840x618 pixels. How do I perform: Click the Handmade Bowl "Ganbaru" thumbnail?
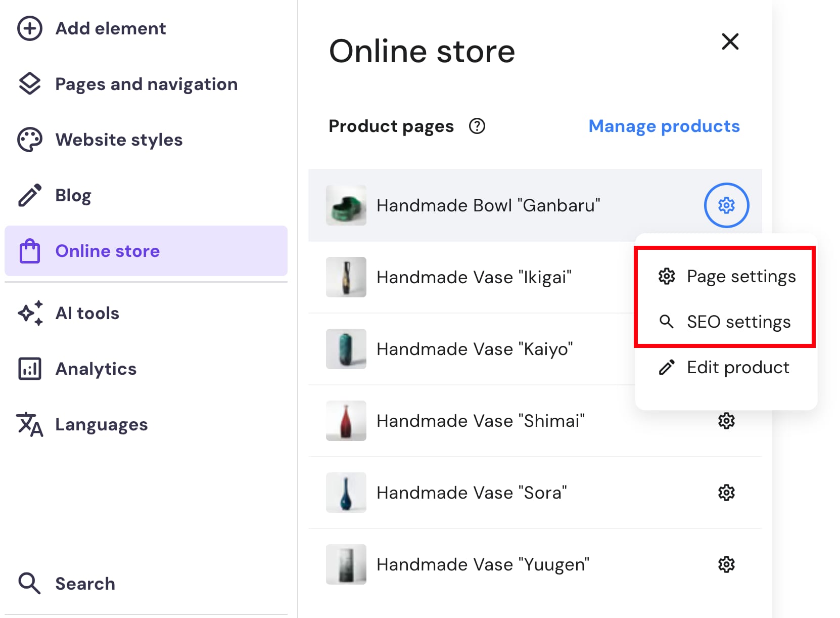click(346, 205)
